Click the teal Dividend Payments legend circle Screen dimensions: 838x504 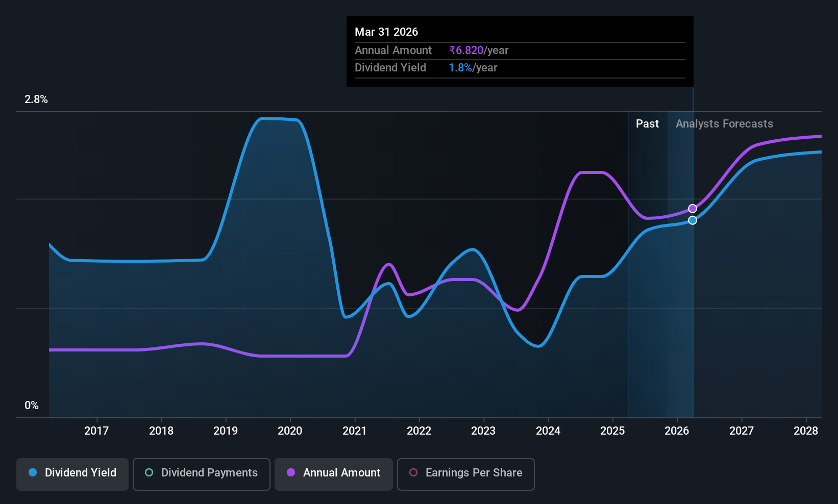149,472
